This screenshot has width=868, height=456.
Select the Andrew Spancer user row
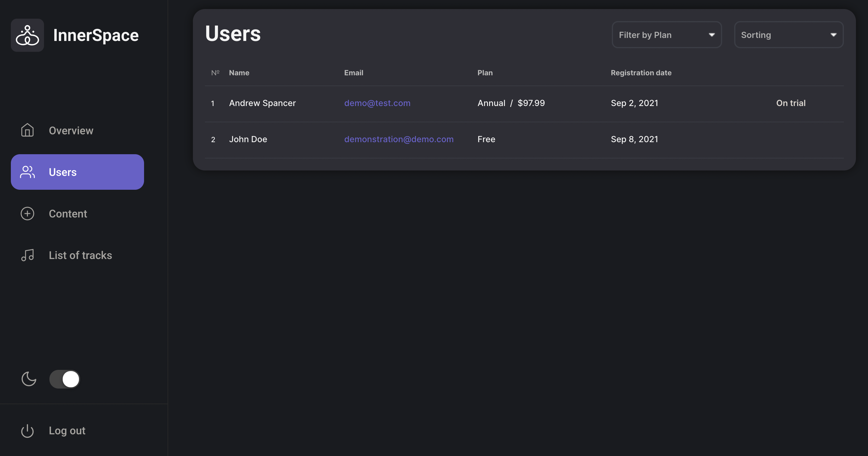[x=262, y=103]
